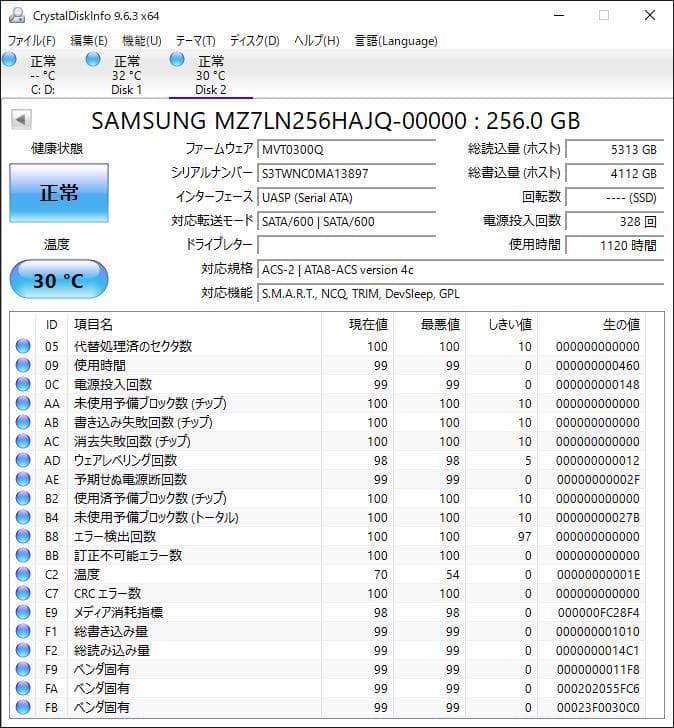Image resolution: width=674 pixels, height=728 pixels.
Task: Click status orb for attribute FA row
Action: [x=23, y=689]
